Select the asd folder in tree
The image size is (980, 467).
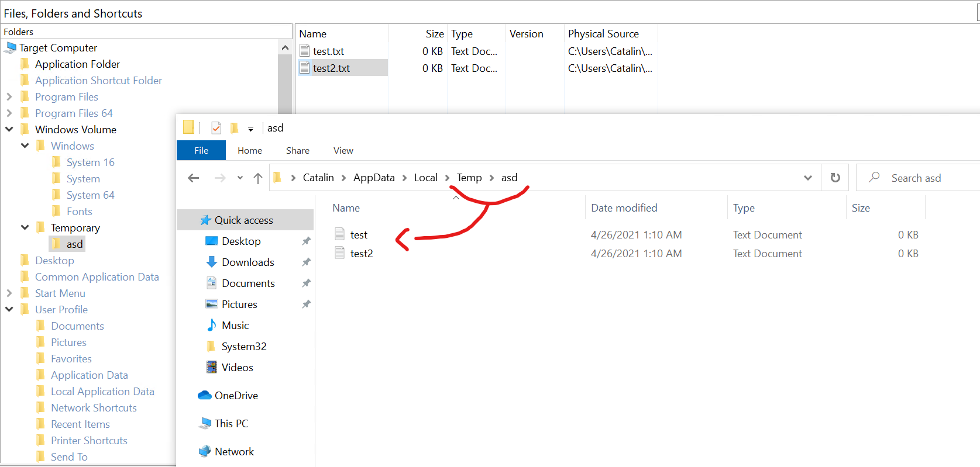(x=74, y=244)
